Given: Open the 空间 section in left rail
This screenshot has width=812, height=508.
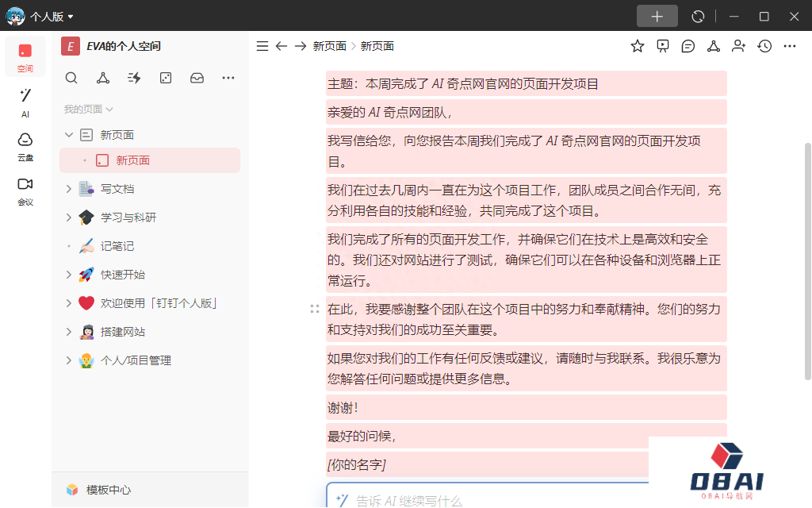Looking at the screenshot, I should click(25, 57).
